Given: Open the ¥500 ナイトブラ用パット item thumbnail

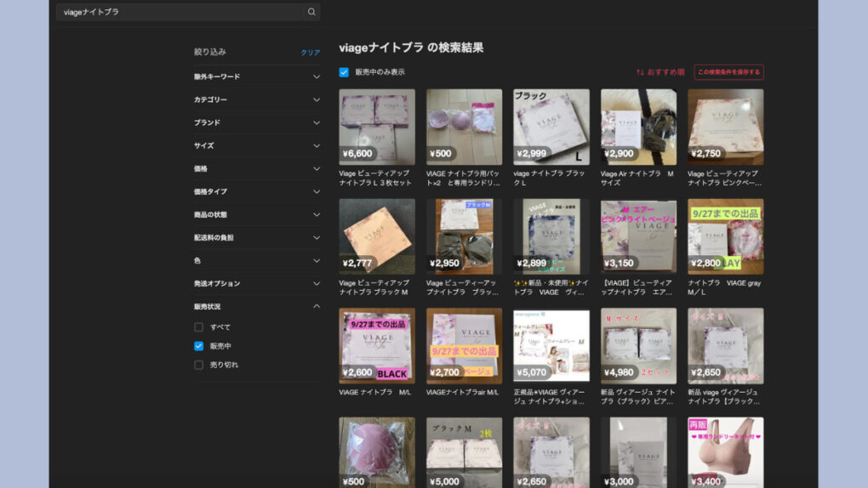Looking at the screenshot, I should 464,127.
